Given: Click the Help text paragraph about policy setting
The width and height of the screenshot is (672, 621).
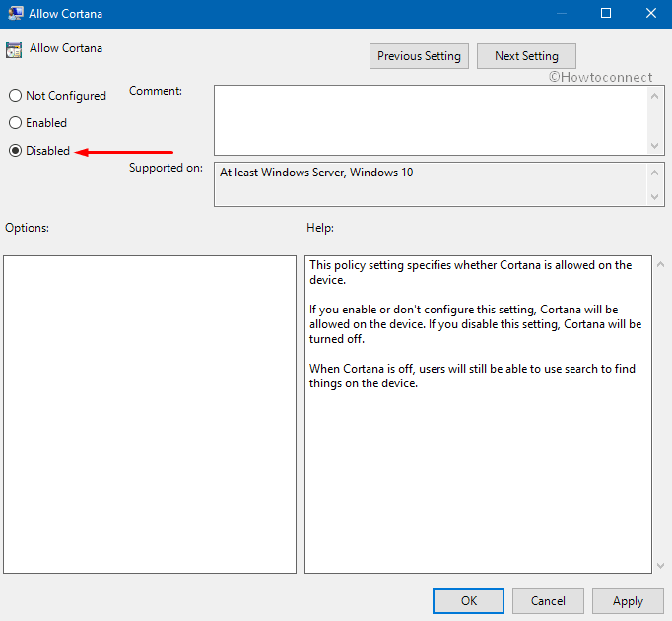Looking at the screenshot, I should coord(471,272).
